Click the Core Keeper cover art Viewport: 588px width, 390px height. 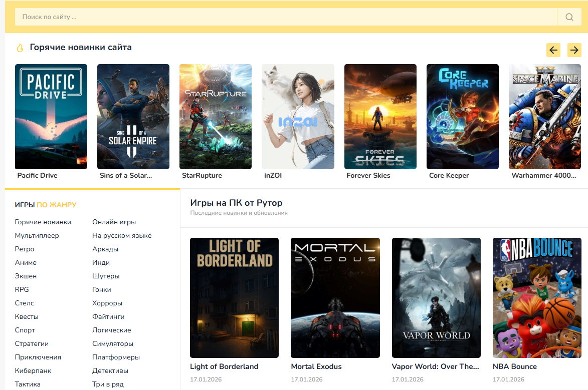463,117
